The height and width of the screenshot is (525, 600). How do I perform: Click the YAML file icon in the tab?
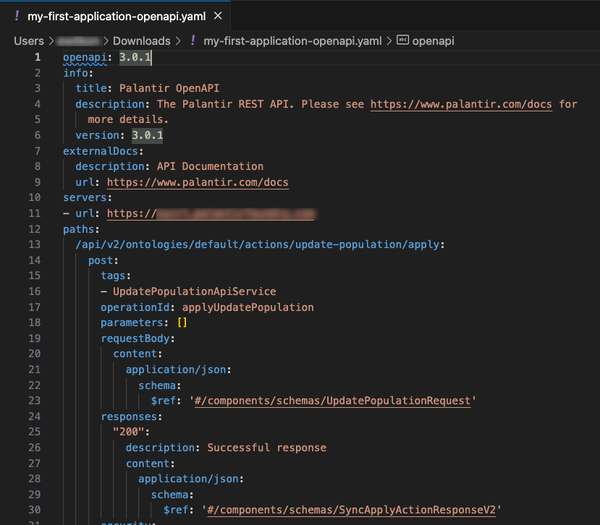(x=16, y=16)
